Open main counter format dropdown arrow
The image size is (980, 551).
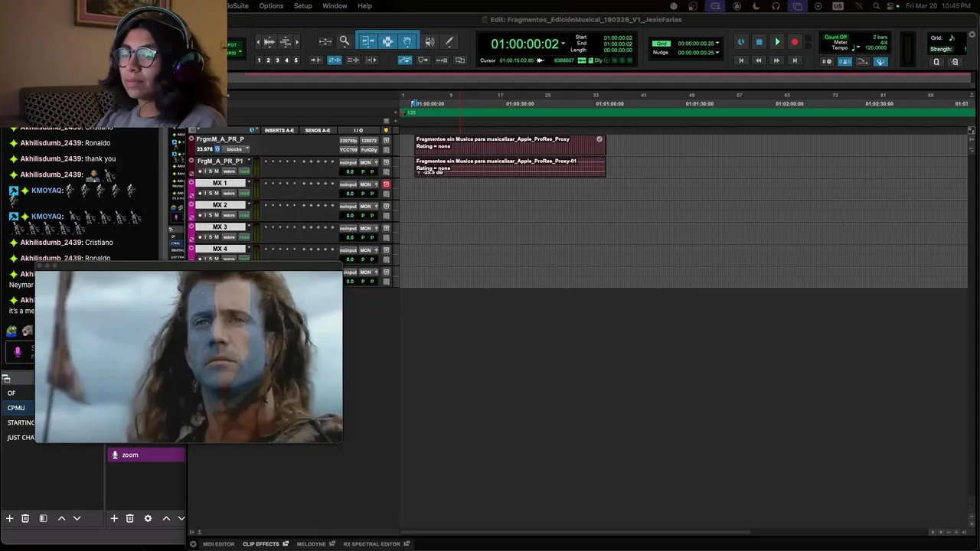click(x=563, y=43)
